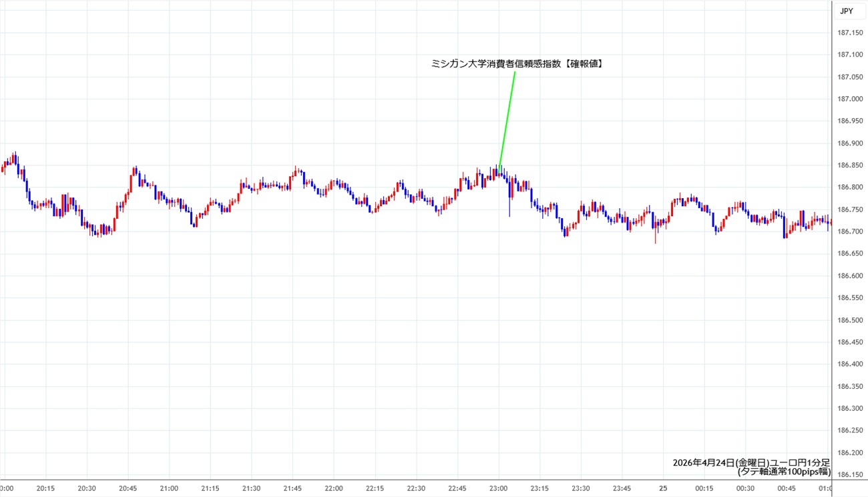868x497 pixels.
Task: Select the 186.300 price level label
Action: pyautogui.click(x=850, y=408)
